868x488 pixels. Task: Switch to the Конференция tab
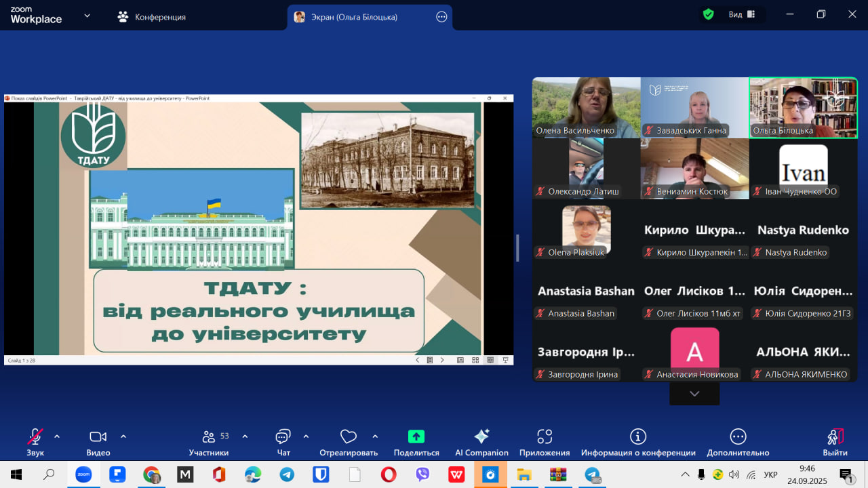(x=152, y=17)
